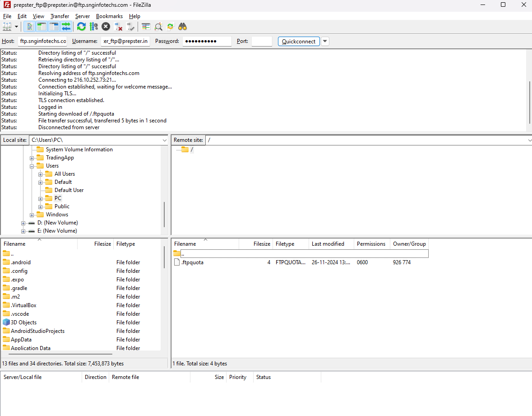Expand the All Users folder

coord(40,174)
